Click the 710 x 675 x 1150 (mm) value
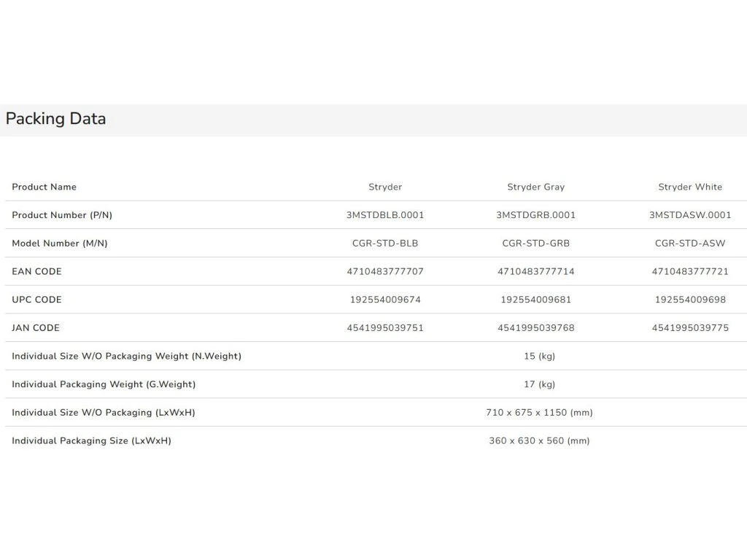747x560 pixels. click(539, 413)
